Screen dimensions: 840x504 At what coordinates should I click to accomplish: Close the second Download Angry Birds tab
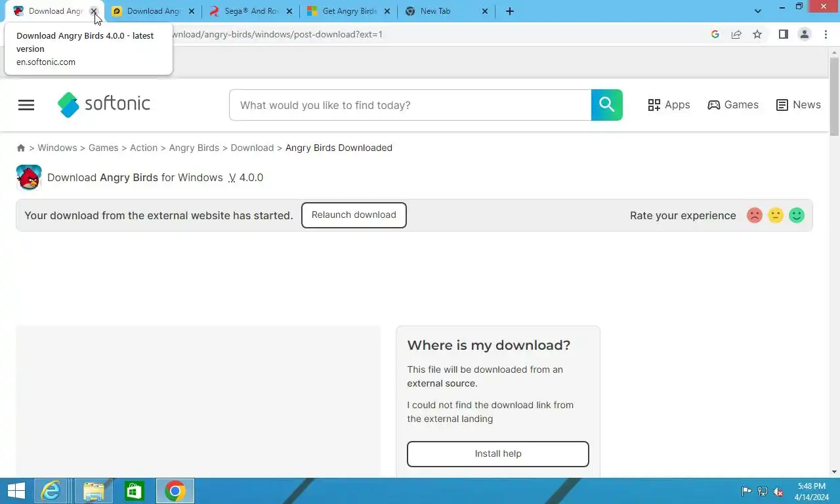[x=192, y=11]
